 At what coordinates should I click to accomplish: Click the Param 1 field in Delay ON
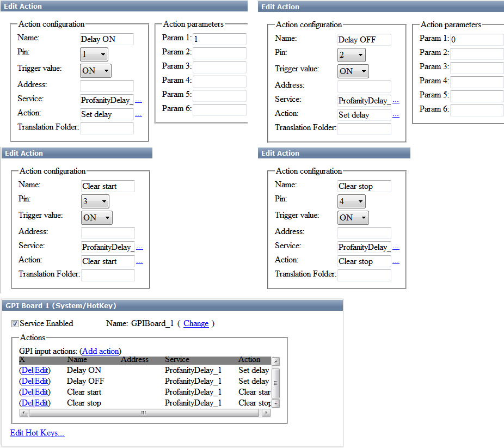(219, 39)
